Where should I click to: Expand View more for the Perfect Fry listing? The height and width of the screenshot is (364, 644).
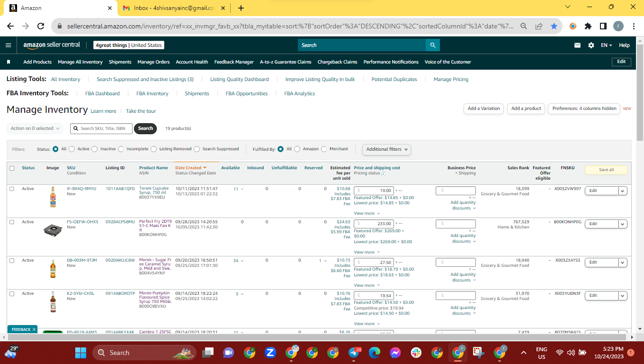(366, 252)
